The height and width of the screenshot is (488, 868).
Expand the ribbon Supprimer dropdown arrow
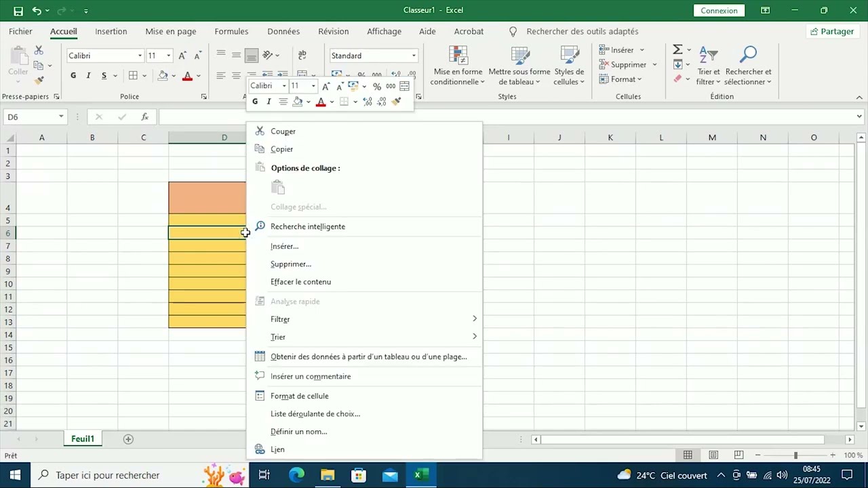click(654, 65)
